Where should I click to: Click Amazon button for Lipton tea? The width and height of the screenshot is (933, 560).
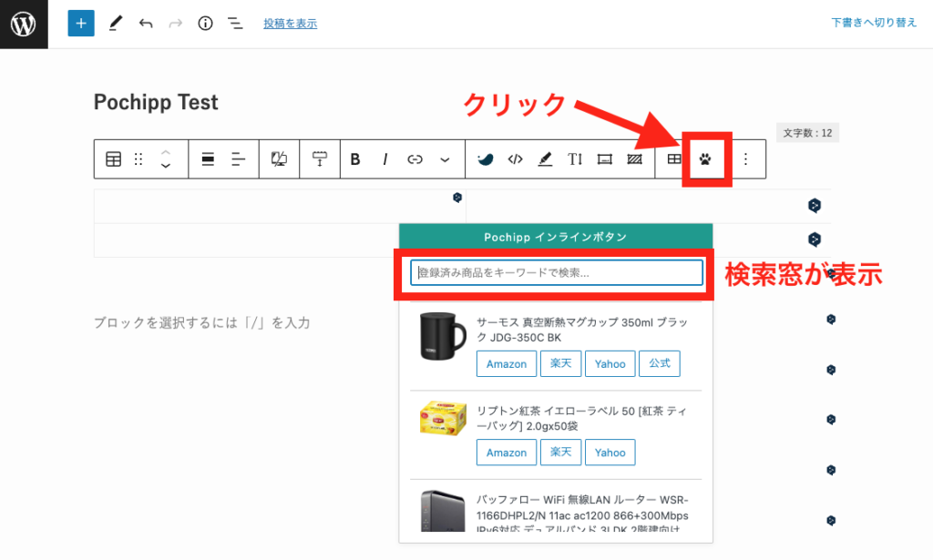tap(507, 453)
